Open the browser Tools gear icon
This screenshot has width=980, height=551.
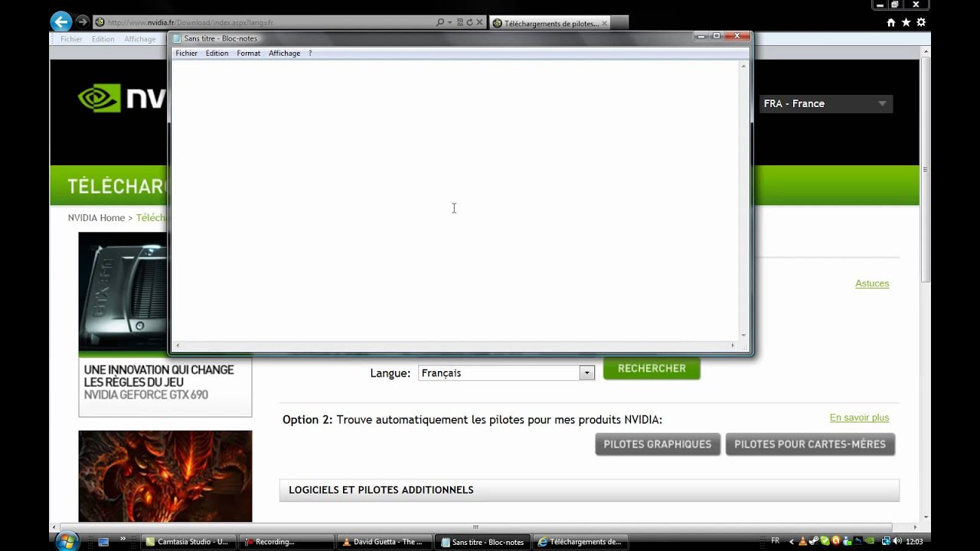point(921,22)
